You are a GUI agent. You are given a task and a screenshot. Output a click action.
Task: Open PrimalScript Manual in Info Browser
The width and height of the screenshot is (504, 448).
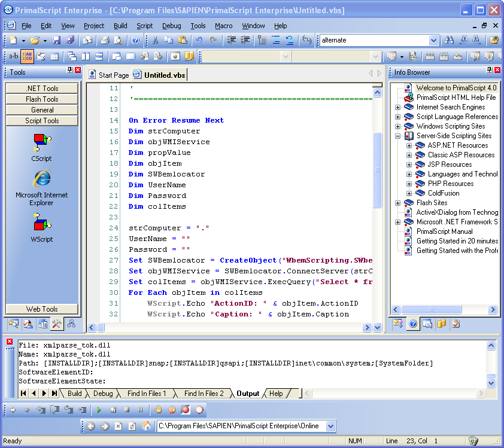(444, 231)
